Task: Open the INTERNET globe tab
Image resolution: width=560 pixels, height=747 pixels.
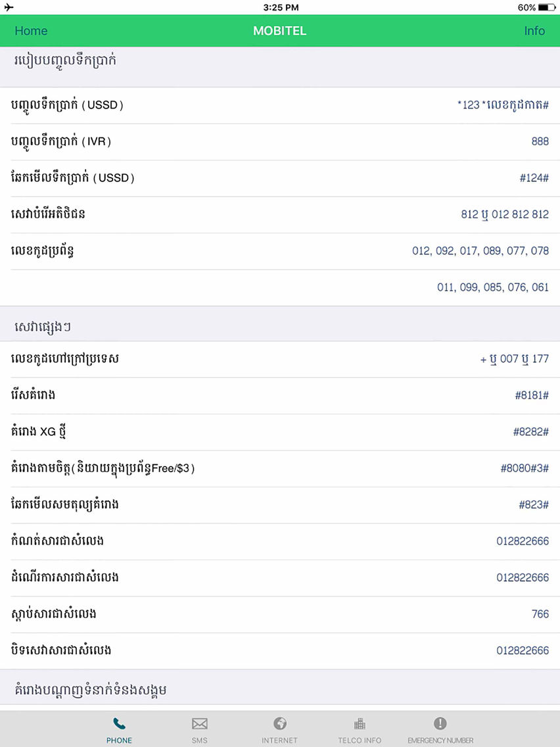Action: click(279, 723)
